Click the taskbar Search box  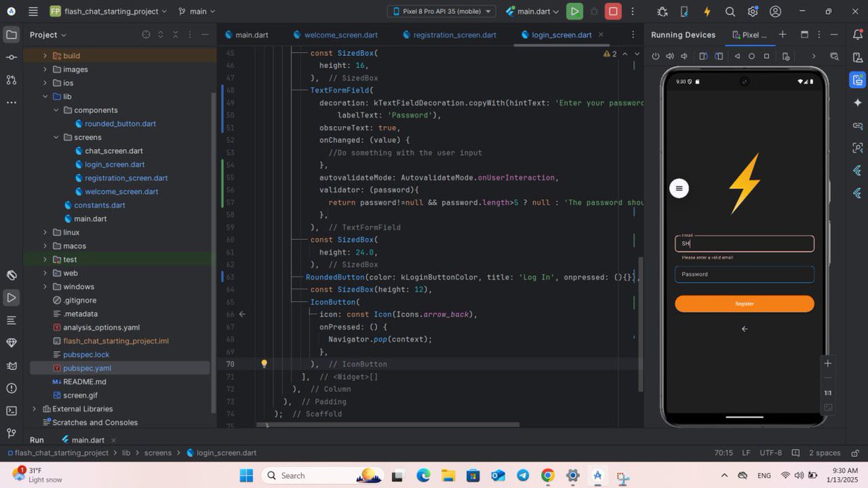(323, 476)
